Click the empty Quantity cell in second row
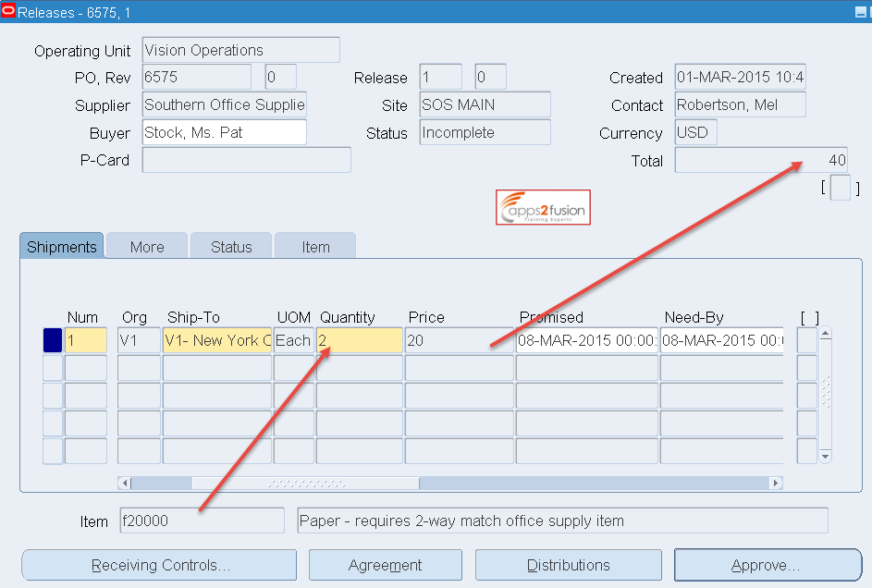This screenshot has height=588, width=872. [360, 368]
